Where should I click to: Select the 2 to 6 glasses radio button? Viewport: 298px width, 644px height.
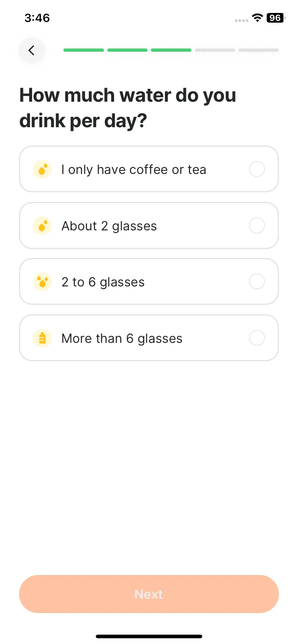tap(257, 281)
